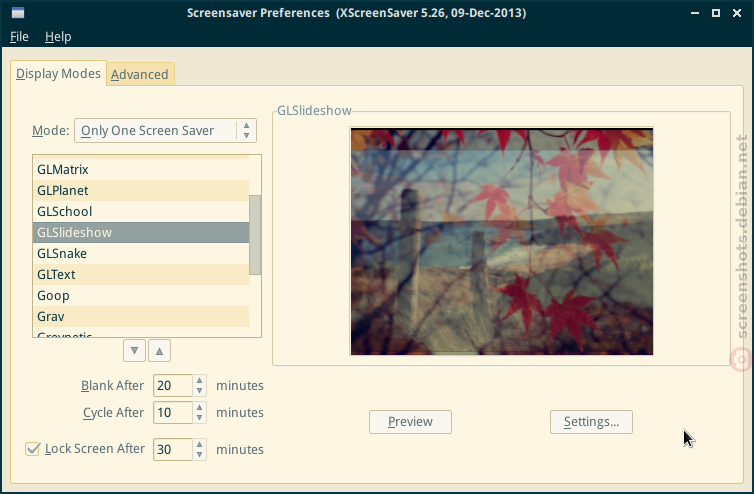Select Grav in the screensaver list
The image size is (754, 494).
140,317
